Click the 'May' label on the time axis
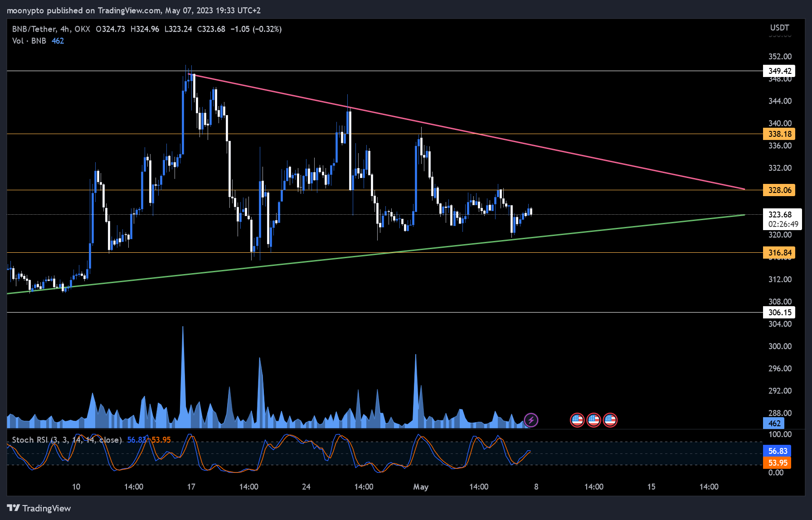812x520 pixels. pyautogui.click(x=421, y=487)
